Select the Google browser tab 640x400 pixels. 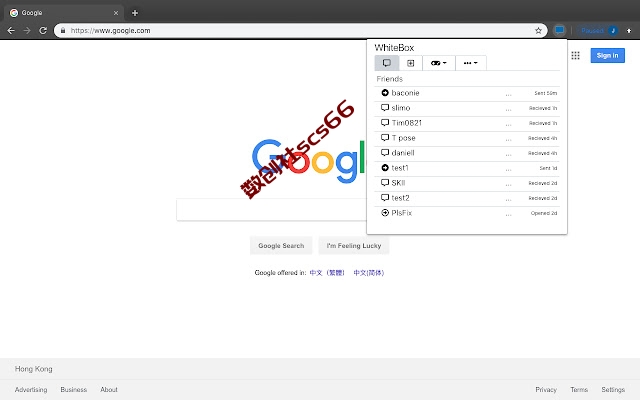pos(64,13)
